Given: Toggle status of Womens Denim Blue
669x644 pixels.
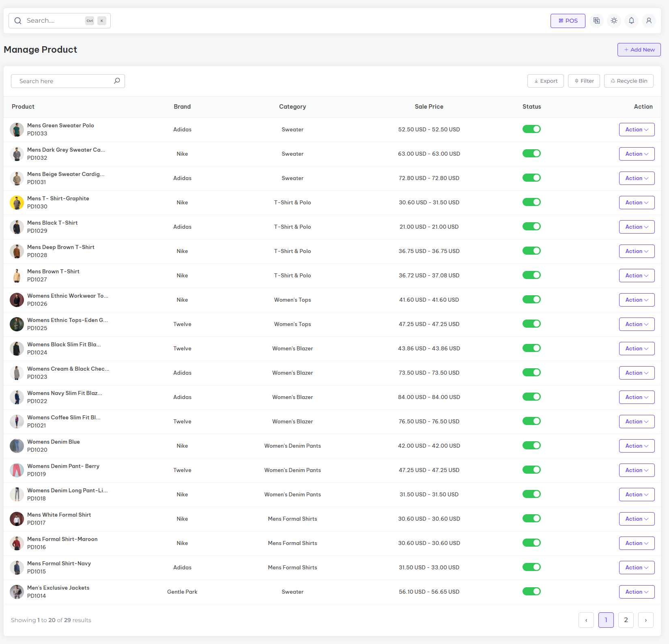Looking at the screenshot, I should tap(531, 445).
